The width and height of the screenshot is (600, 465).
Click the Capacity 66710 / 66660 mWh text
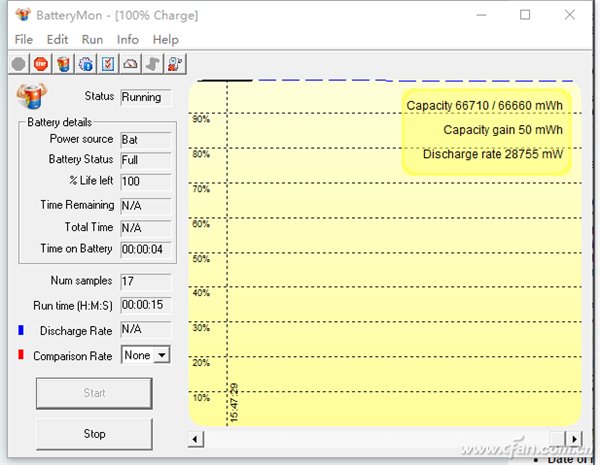click(x=484, y=106)
